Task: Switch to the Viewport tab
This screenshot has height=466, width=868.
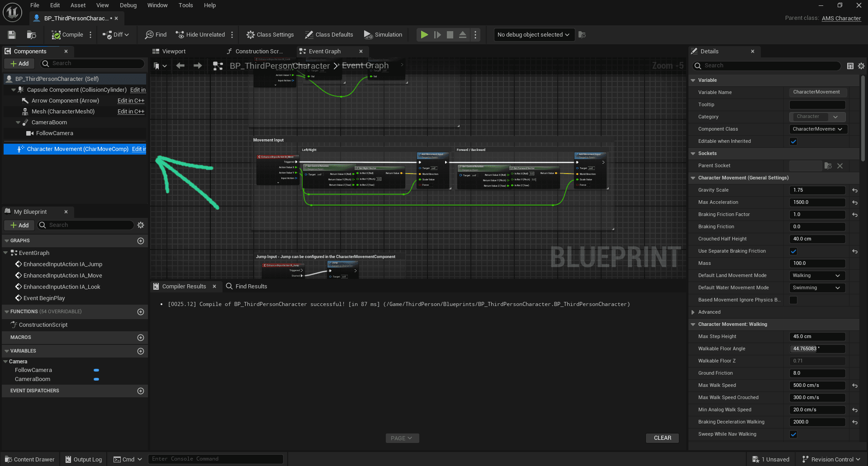Action: 174,52
